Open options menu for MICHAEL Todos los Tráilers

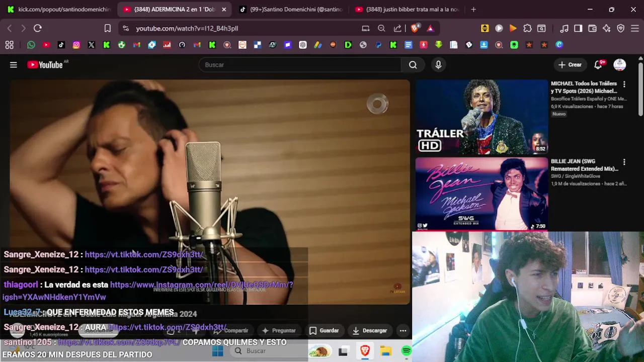(x=624, y=84)
